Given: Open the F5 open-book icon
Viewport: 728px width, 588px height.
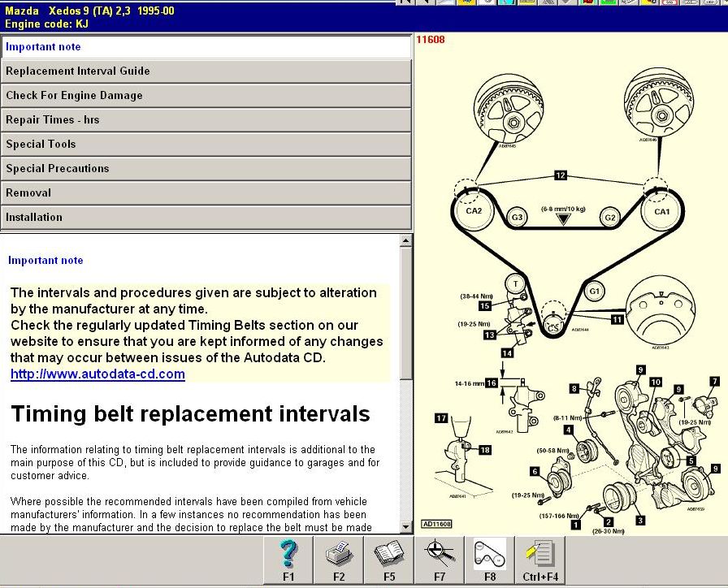Looking at the screenshot, I should click(x=388, y=560).
